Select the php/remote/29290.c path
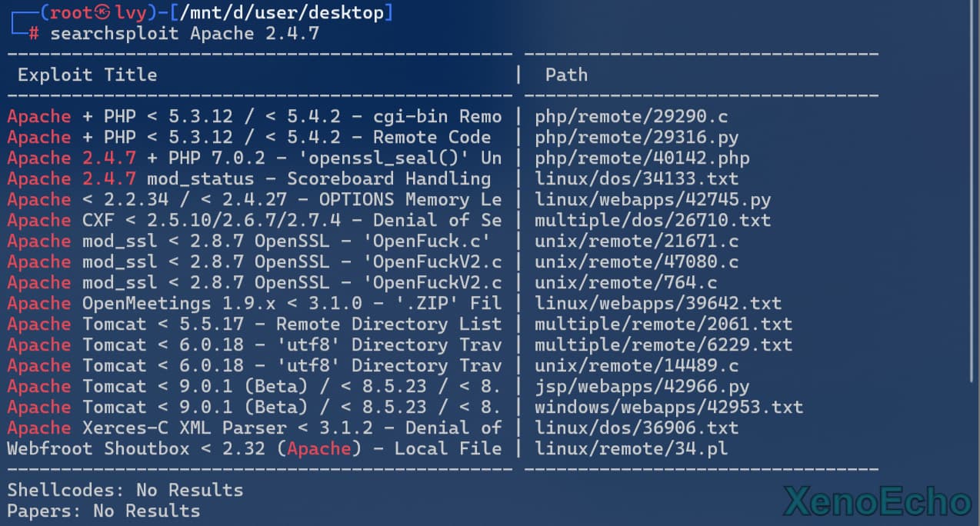Screen dimensions: 980x526 631,117
